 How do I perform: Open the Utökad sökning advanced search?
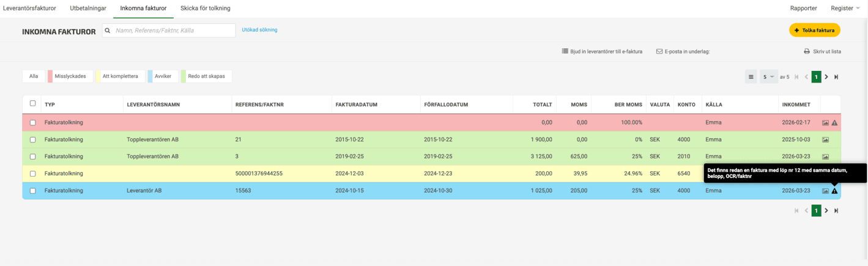(259, 30)
